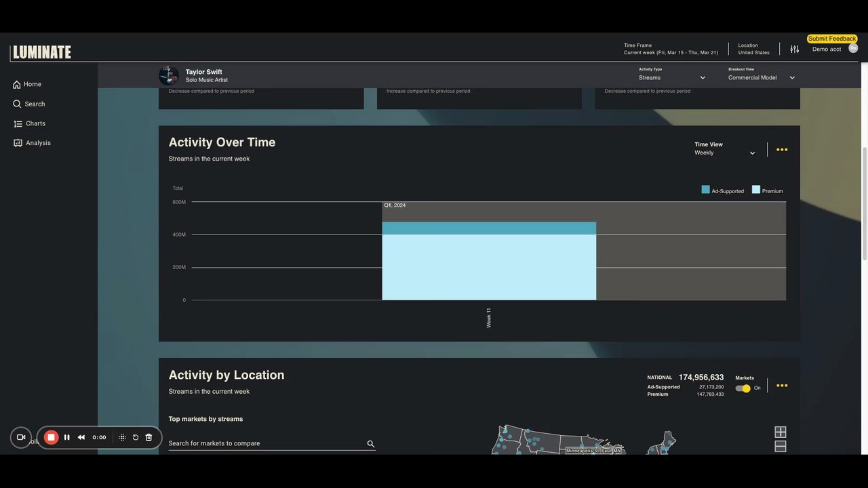This screenshot has height=488, width=868.
Task: Click the dotted grid icon in recorder bar
Action: (122, 438)
